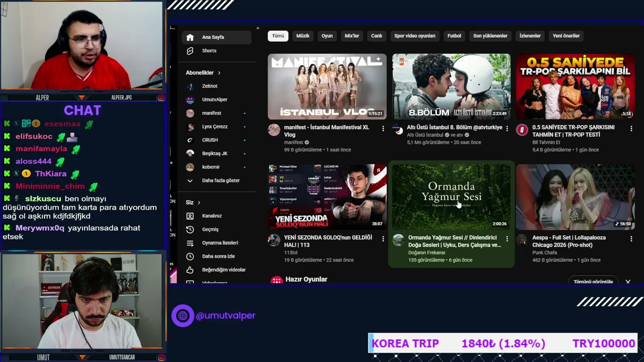Click channel avatar beside Altı Üstü İstanbul 8. Bölüm
This screenshot has width=644, height=362.
(x=398, y=130)
